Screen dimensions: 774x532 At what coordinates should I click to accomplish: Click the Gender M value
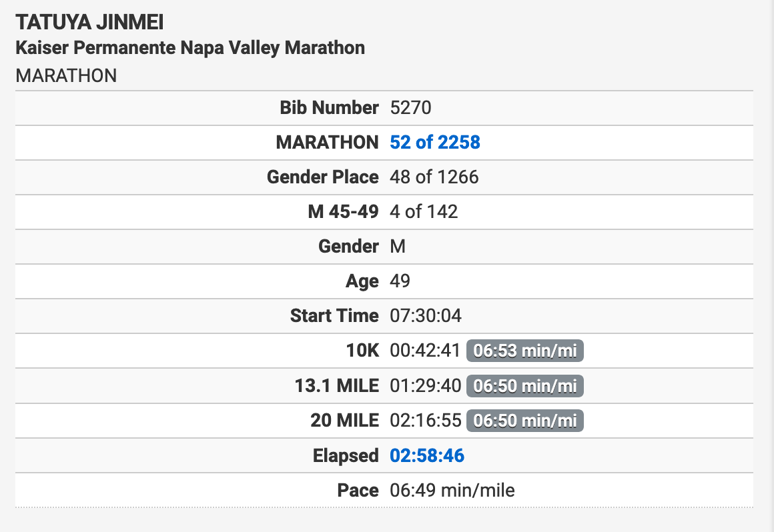[398, 246]
